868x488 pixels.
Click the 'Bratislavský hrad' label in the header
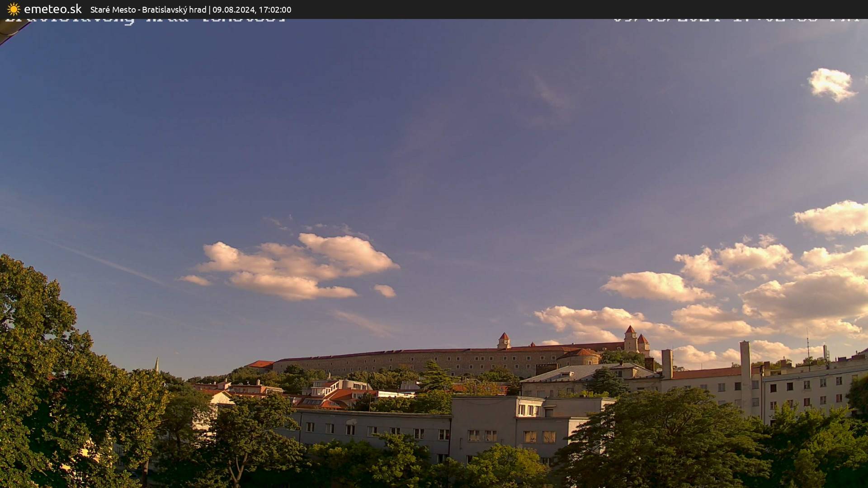tap(174, 9)
